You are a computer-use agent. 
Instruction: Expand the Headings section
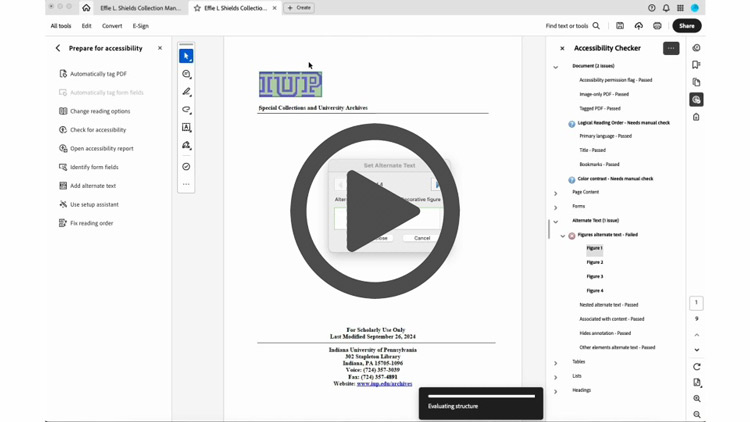click(x=556, y=391)
